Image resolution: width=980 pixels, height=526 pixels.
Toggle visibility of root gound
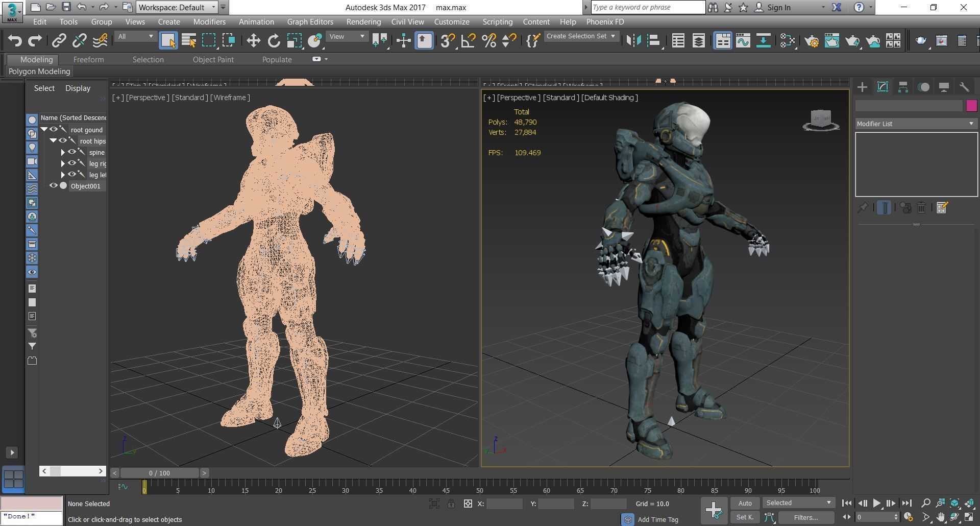[54, 130]
